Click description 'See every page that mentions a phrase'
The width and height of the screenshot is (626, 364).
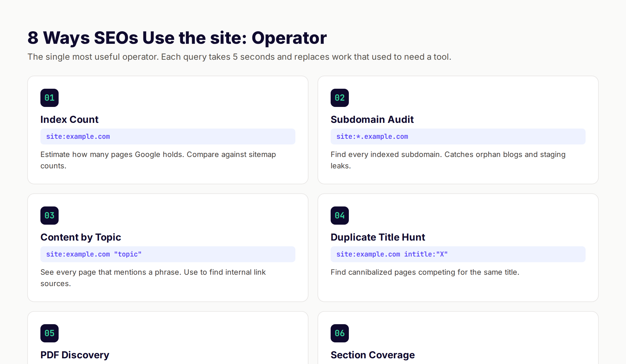pyautogui.click(x=153, y=278)
